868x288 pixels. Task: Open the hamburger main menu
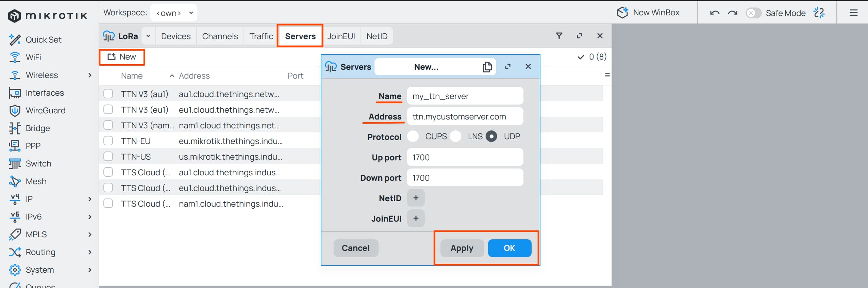click(853, 13)
